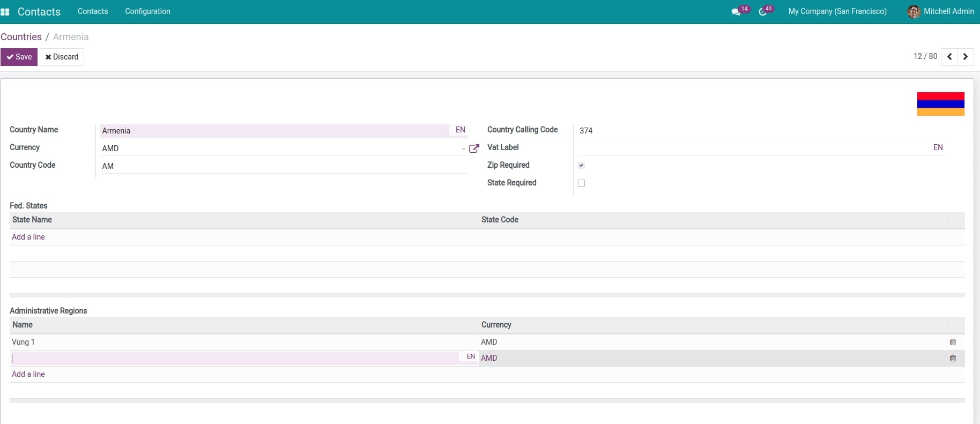Screen dimensions: 980x424
Task: Discard changes to the record
Action: pyautogui.click(x=62, y=57)
